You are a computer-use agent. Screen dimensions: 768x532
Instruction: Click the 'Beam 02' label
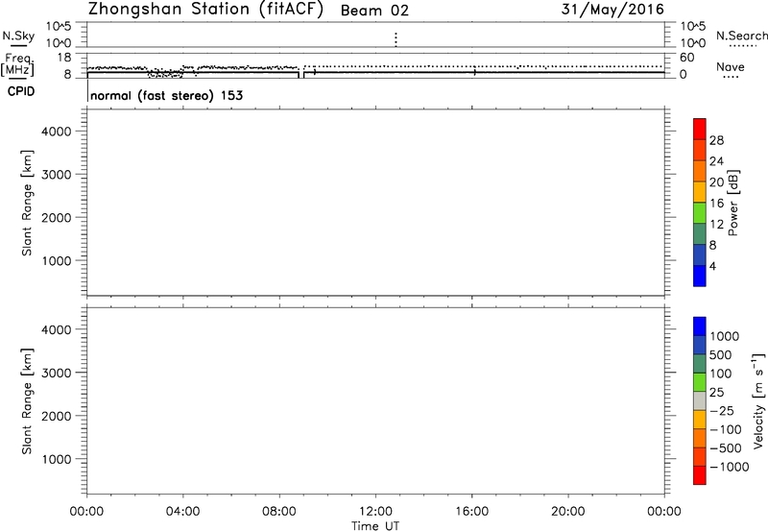point(374,11)
